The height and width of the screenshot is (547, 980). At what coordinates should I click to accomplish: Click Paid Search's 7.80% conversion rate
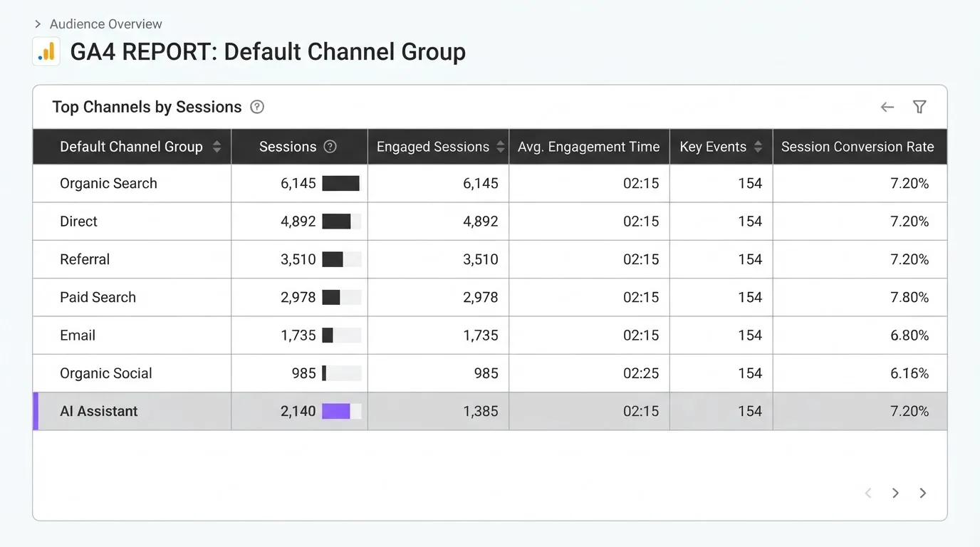click(x=909, y=297)
